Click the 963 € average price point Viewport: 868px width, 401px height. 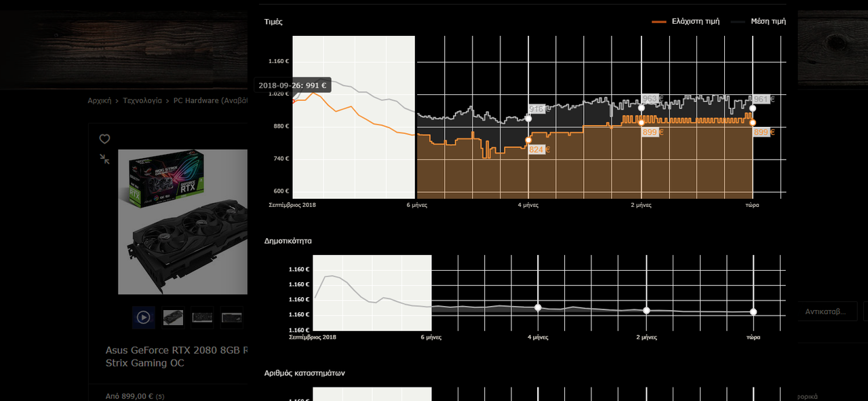coord(641,107)
